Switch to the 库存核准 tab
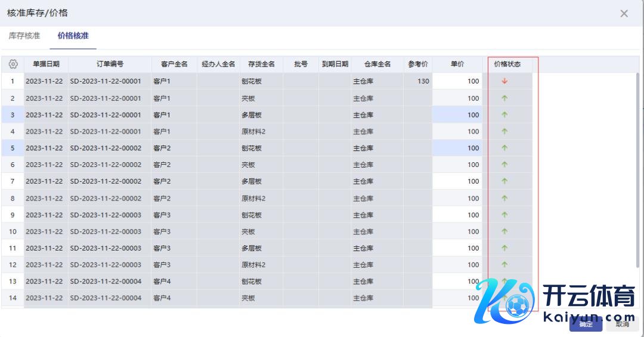Screen dimensions: 644x337 coord(24,36)
